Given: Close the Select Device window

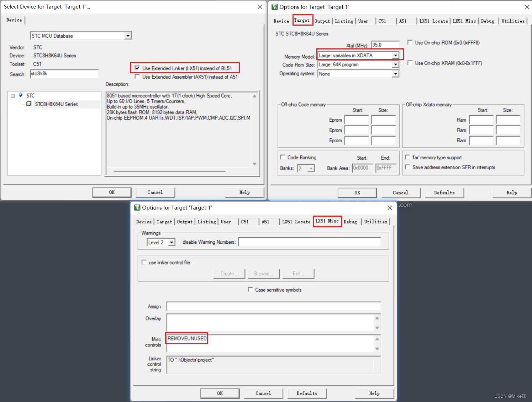Looking at the screenshot, I should [260, 7].
